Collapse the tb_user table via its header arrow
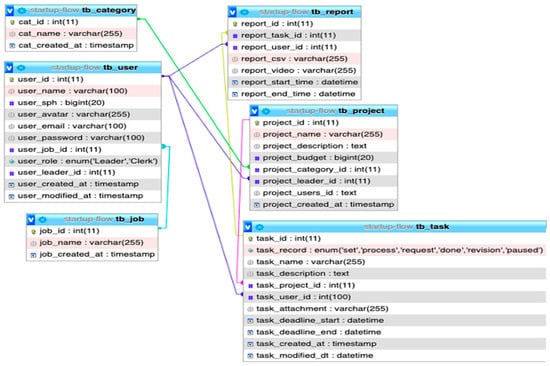 coord(9,67)
